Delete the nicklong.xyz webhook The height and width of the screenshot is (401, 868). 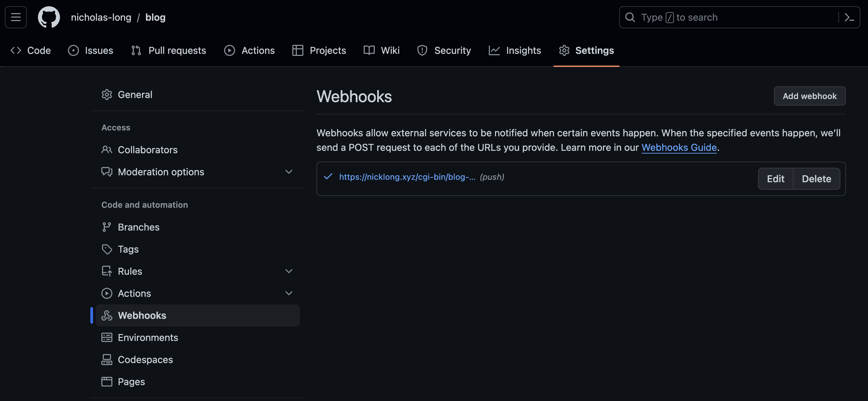(x=817, y=179)
